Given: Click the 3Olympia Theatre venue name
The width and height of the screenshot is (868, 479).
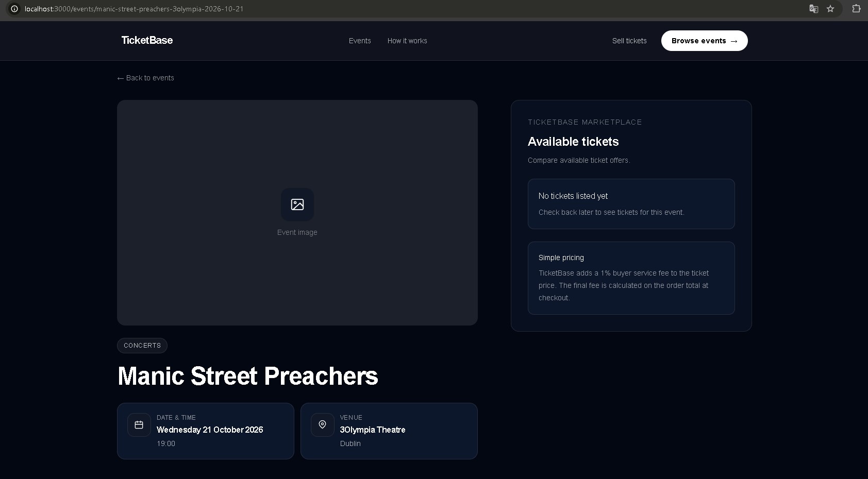Looking at the screenshot, I should (373, 430).
